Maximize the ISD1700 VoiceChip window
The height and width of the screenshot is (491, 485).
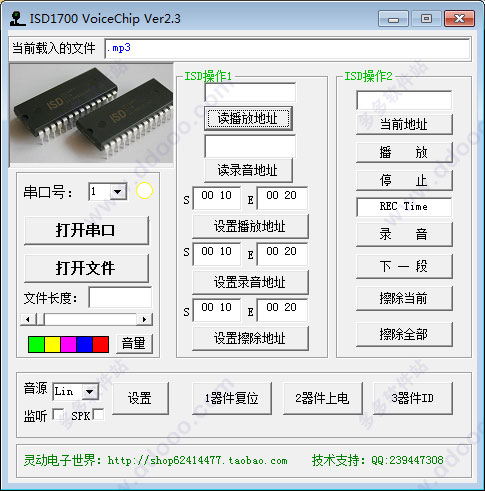tap(426, 19)
